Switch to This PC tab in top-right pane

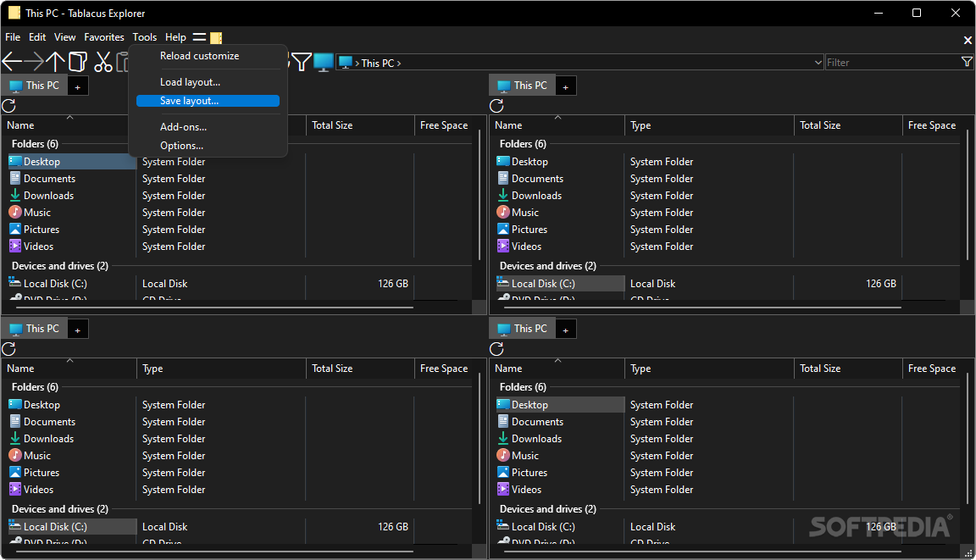pyautogui.click(x=523, y=86)
